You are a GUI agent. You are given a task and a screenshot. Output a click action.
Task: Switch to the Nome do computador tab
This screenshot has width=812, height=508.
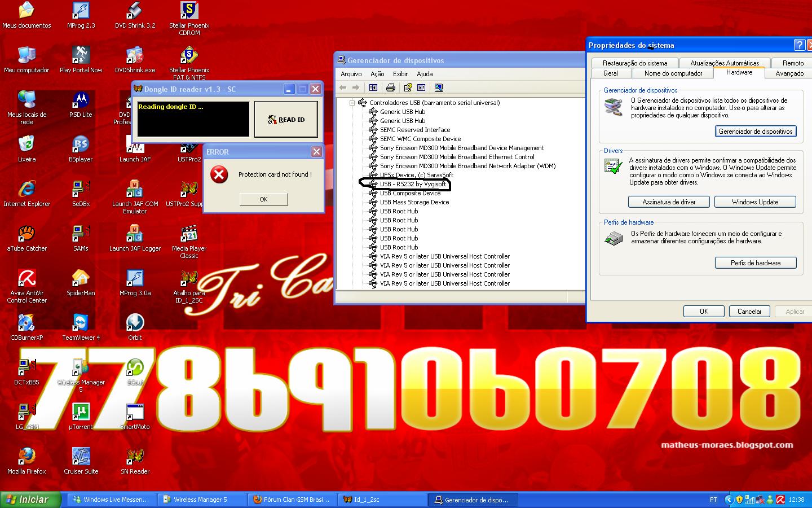(x=673, y=73)
